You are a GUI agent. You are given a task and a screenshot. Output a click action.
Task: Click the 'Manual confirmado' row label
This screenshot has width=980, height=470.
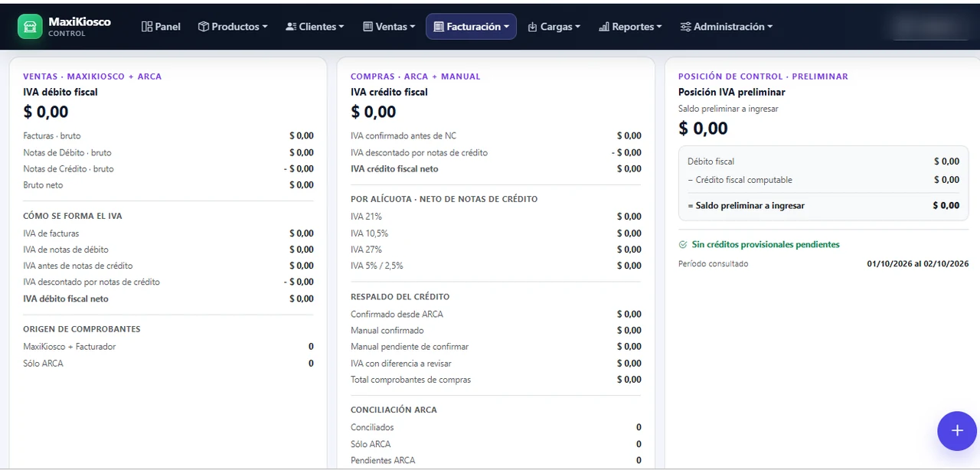[x=387, y=331]
